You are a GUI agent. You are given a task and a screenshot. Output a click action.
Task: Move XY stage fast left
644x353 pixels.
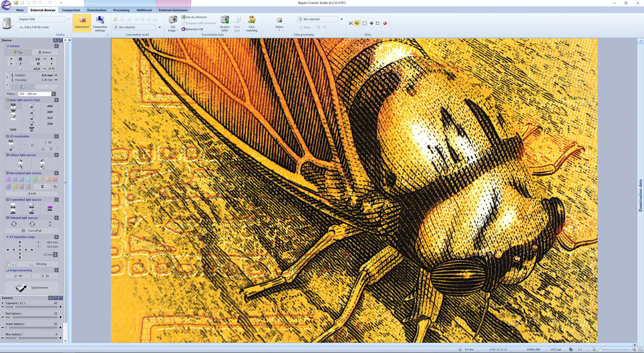[x=8, y=250]
